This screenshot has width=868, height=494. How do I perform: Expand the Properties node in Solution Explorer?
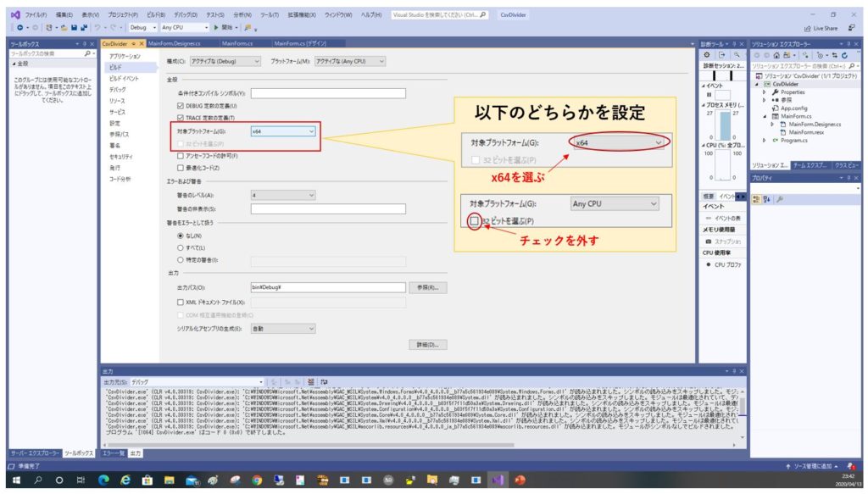click(x=765, y=92)
